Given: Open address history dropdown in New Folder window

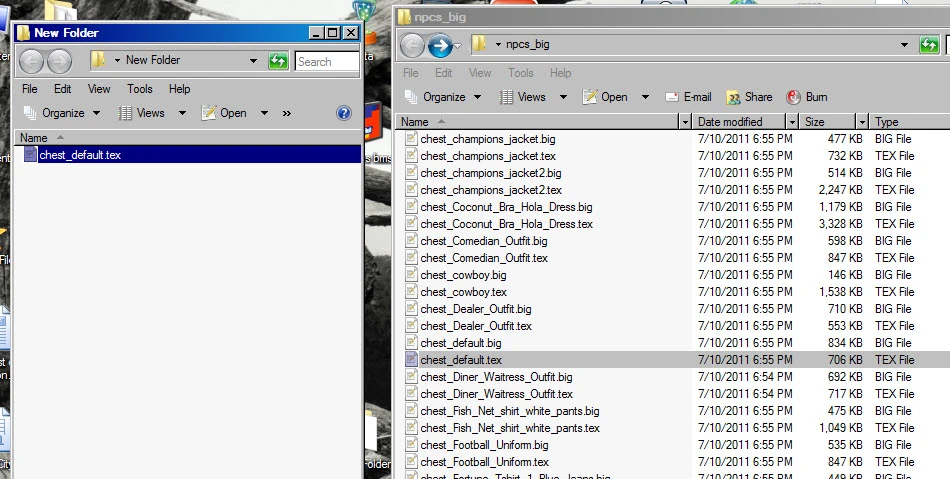Looking at the screenshot, I should coord(253,61).
